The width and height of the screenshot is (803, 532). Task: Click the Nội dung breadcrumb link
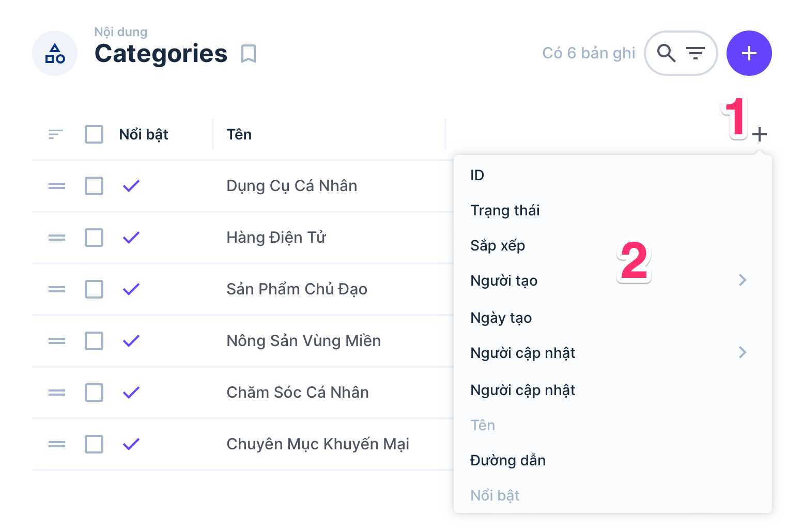tap(120, 32)
